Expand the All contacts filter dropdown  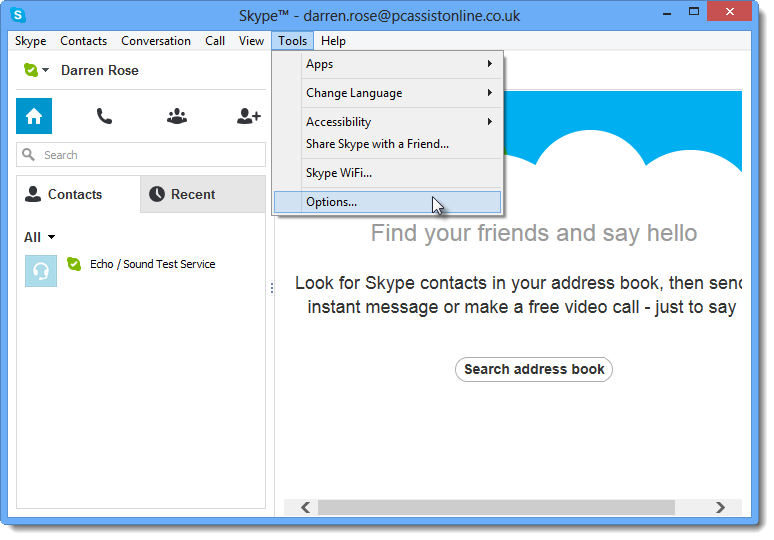coord(39,237)
